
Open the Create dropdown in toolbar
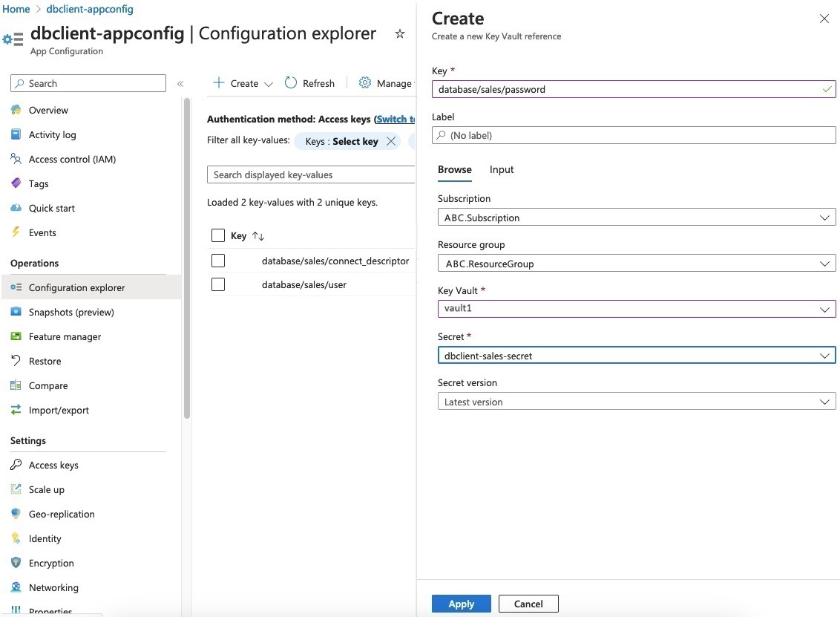(x=243, y=83)
